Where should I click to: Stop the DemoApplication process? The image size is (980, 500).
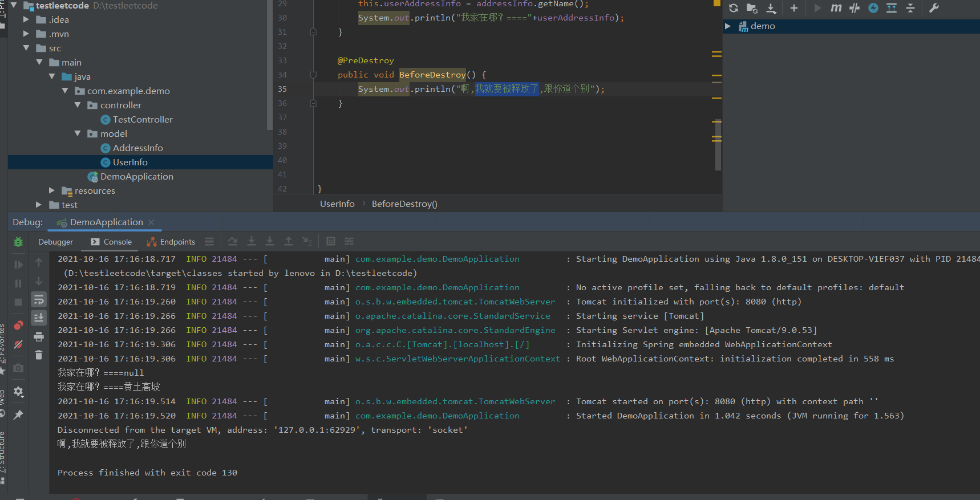click(18, 302)
